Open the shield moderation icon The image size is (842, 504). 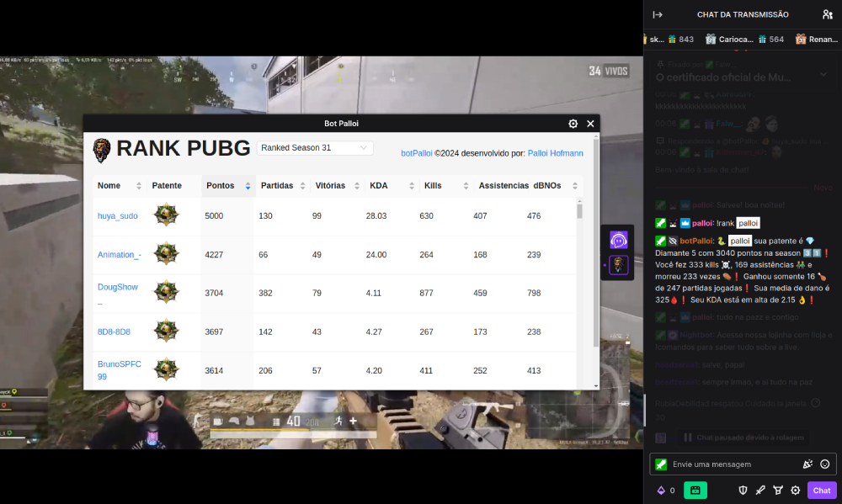tap(743, 490)
